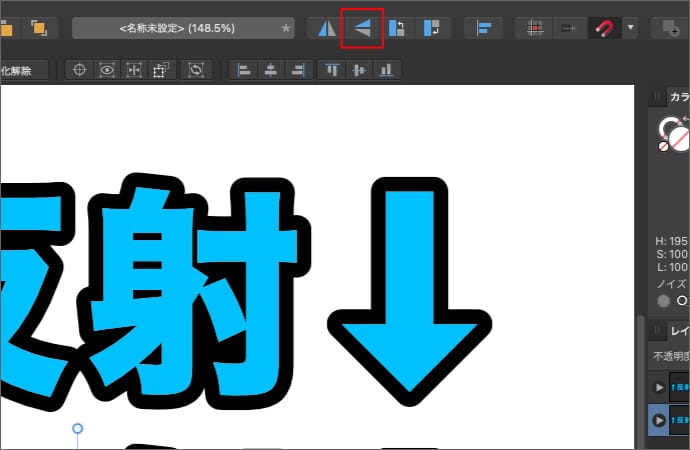Click the Flip Vertical icon
The image size is (690, 450).
[x=362, y=28]
